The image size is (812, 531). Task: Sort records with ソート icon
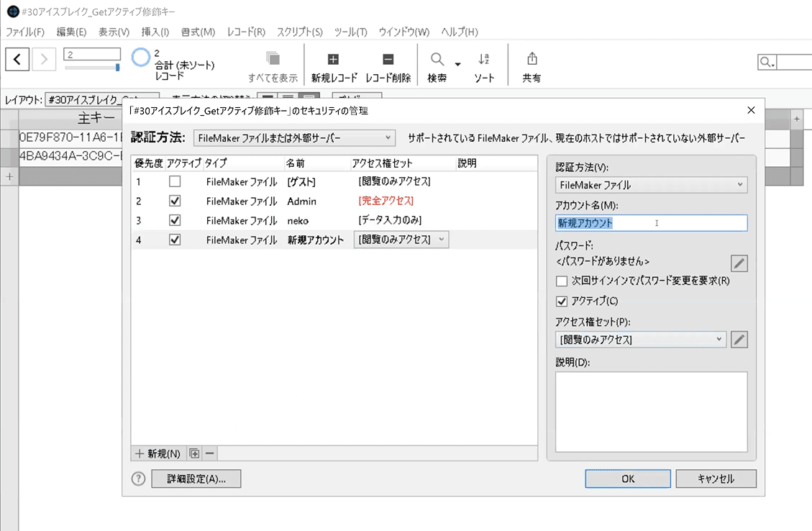click(x=484, y=59)
